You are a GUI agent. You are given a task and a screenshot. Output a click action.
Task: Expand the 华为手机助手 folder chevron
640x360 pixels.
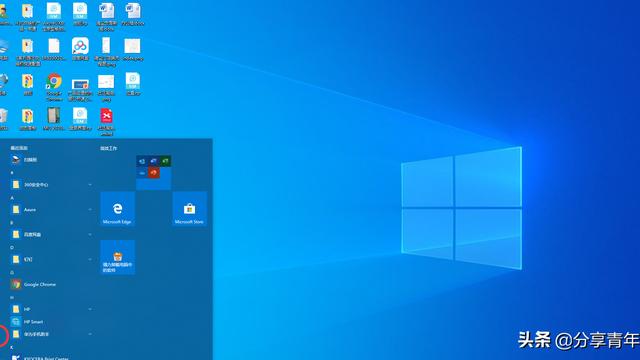(90, 334)
